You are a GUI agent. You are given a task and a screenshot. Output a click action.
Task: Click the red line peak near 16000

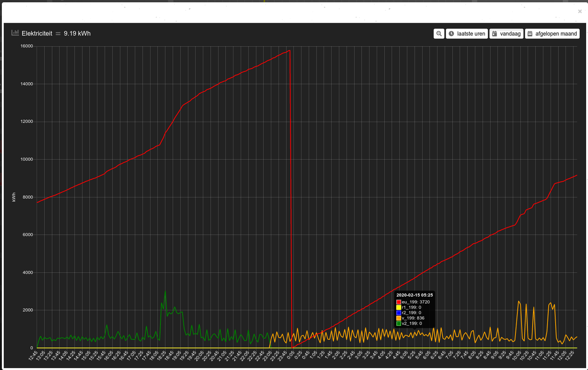289,50
